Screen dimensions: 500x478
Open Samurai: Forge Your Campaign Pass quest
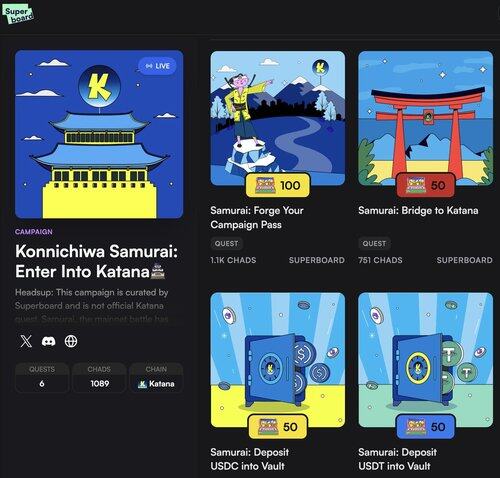(x=257, y=217)
